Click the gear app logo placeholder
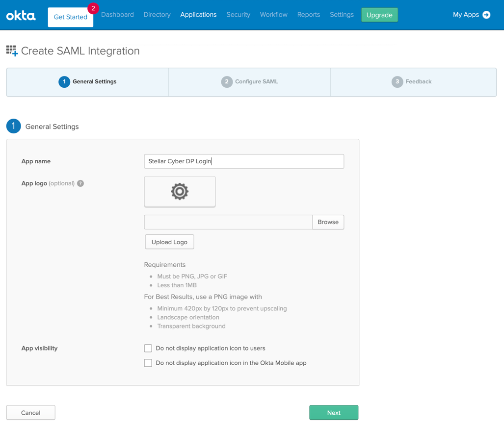The image size is (504, 428). pyautogui.click(x=180, y=192)
